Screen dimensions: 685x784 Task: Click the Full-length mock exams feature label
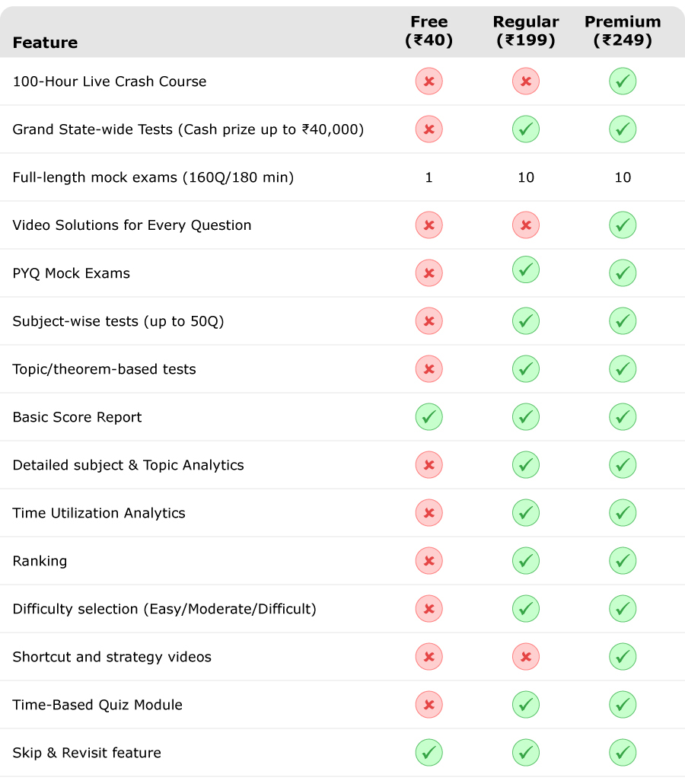click(x=153, y=177)
